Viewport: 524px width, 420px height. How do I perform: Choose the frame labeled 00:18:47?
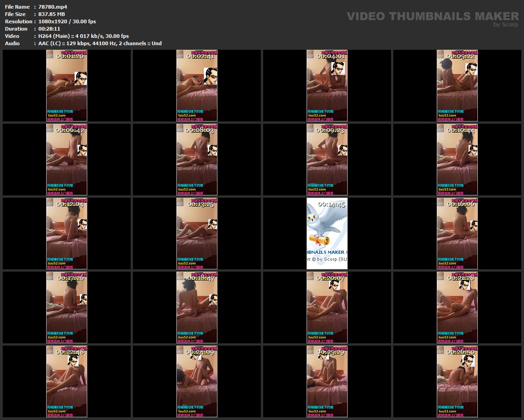[197, 307]
